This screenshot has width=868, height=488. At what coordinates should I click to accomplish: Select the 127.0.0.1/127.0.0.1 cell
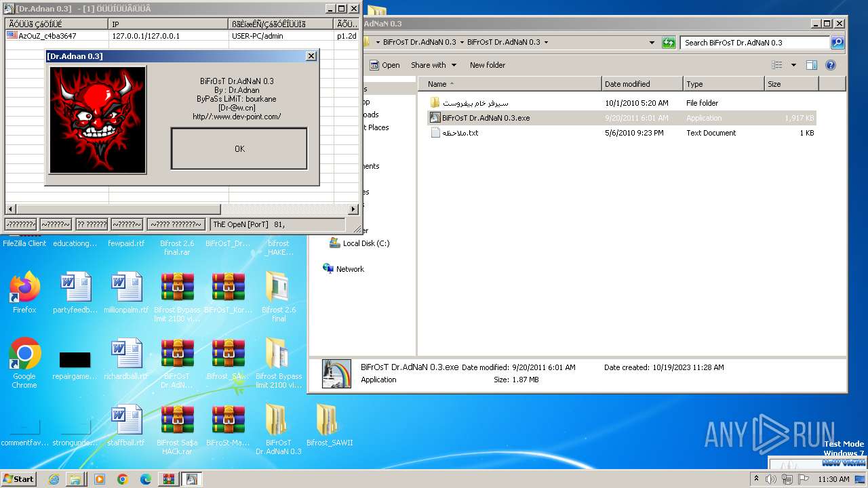[146, 36]
